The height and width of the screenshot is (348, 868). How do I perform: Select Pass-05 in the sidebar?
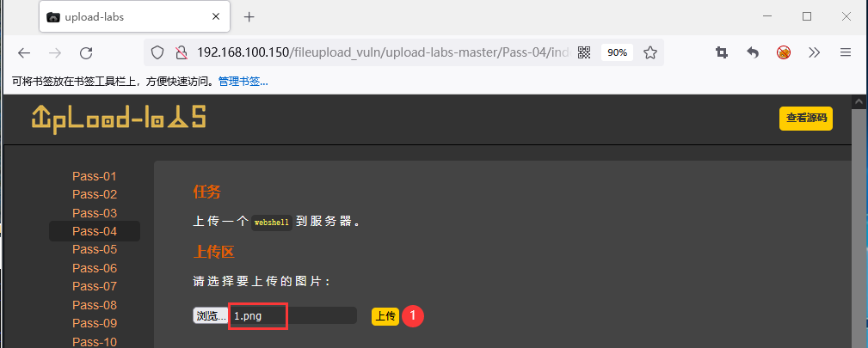95,249
